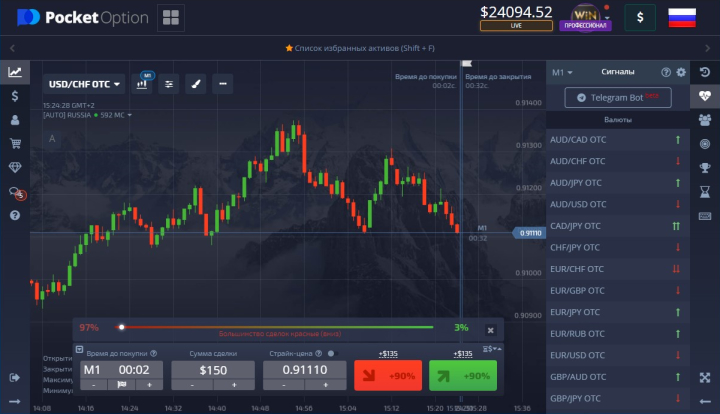
Task: Open the shopping cart market icon
Action: pyautogui.click(x=15, y=143)
